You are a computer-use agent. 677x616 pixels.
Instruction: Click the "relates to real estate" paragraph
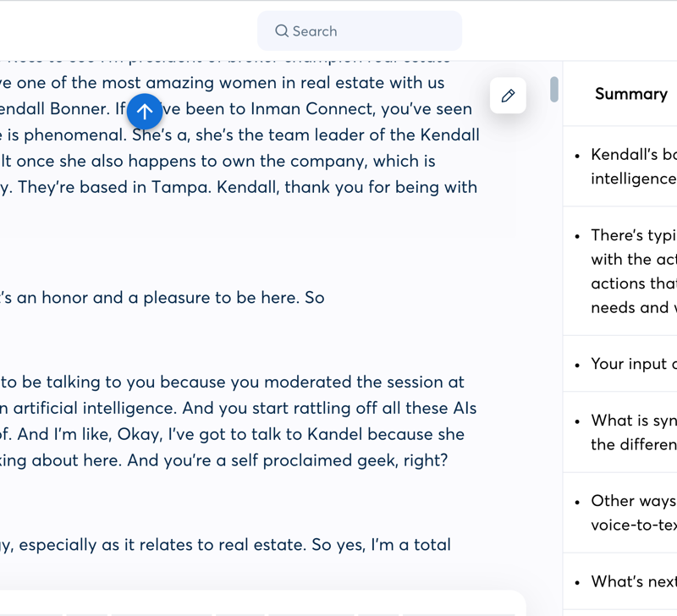coord(228,544)
